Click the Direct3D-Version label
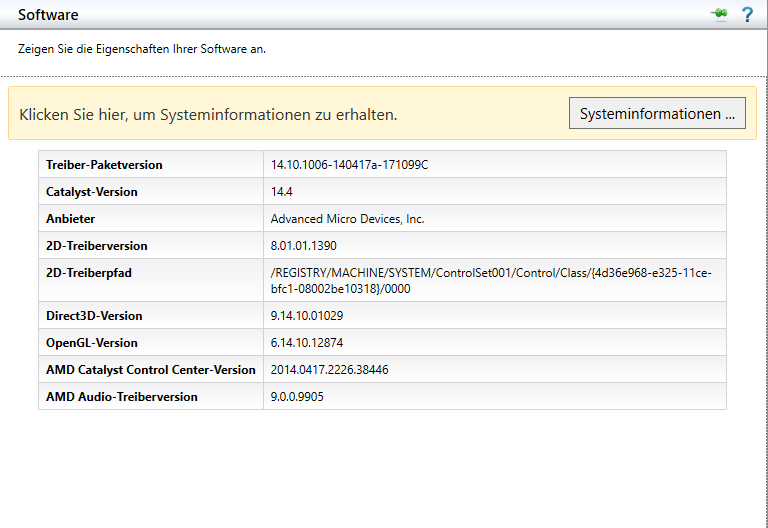768x528 pixels. pyautogui.click(x=94, y=315)
